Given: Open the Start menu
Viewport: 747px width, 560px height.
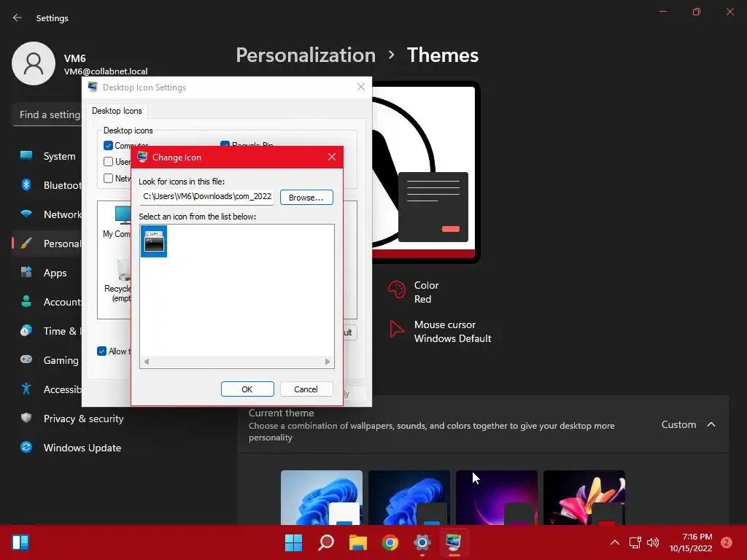Looking at the screenshot, I should [293, 542].
